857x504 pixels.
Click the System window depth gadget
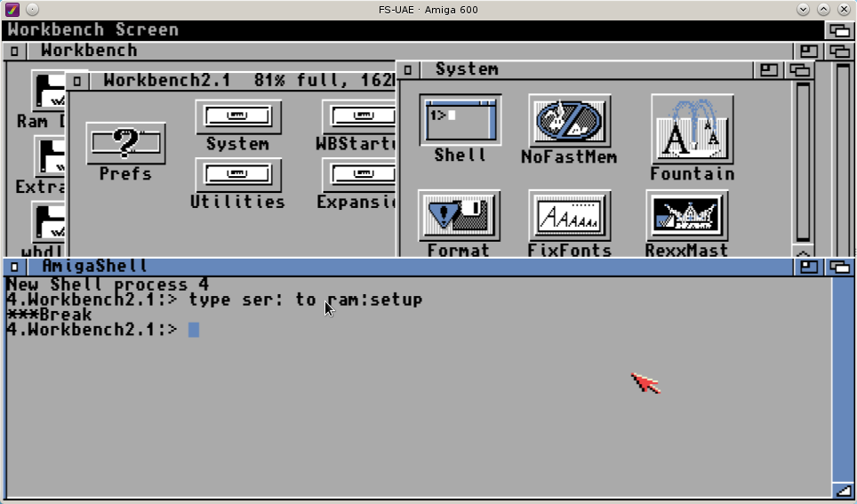tap(799, 69)
